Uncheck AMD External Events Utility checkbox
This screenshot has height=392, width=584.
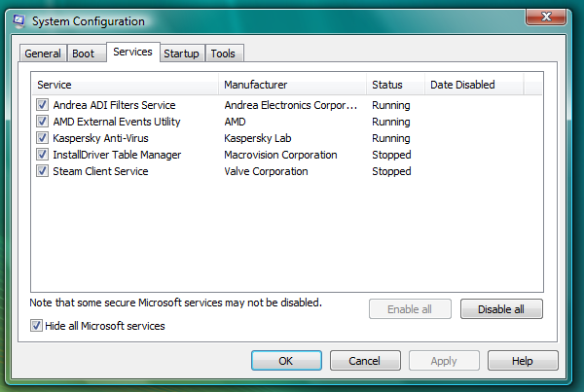[x=42, y=121]
